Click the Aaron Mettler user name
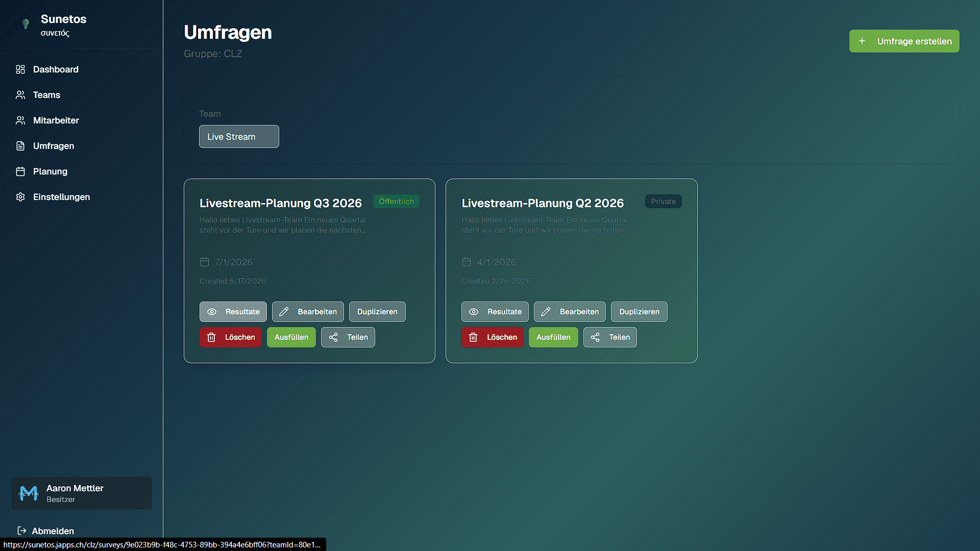The width and height of the screenshot is (980, 551). point(75,488)
